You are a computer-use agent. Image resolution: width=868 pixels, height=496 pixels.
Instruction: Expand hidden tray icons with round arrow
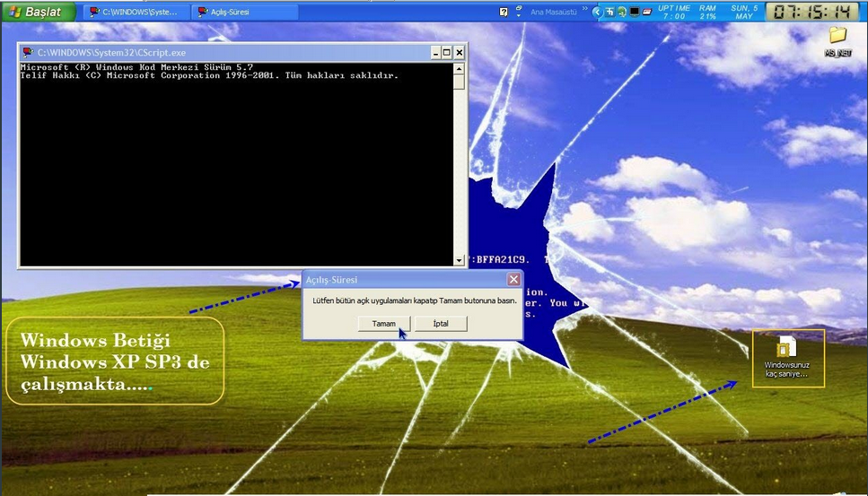[x=597, y=12]
